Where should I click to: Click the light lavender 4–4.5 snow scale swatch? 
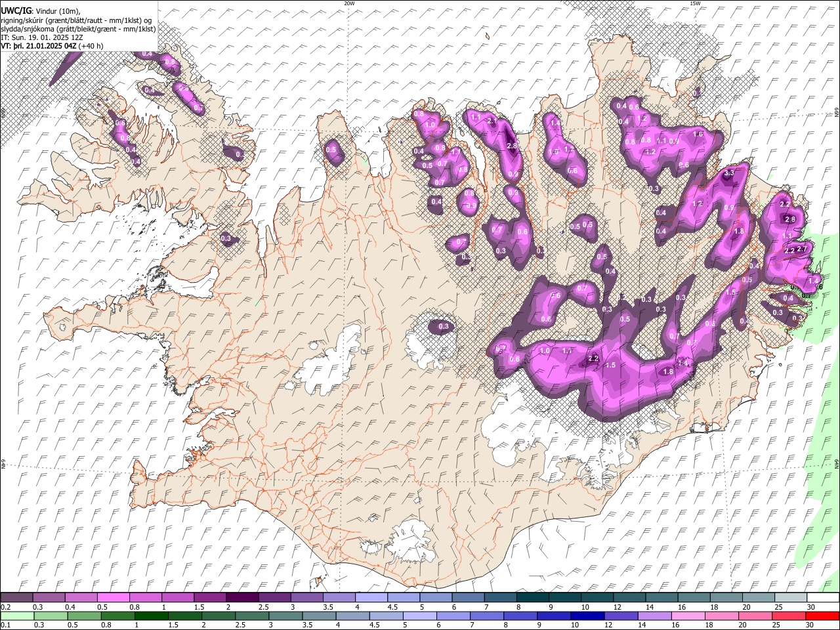(x=371, y=597)
